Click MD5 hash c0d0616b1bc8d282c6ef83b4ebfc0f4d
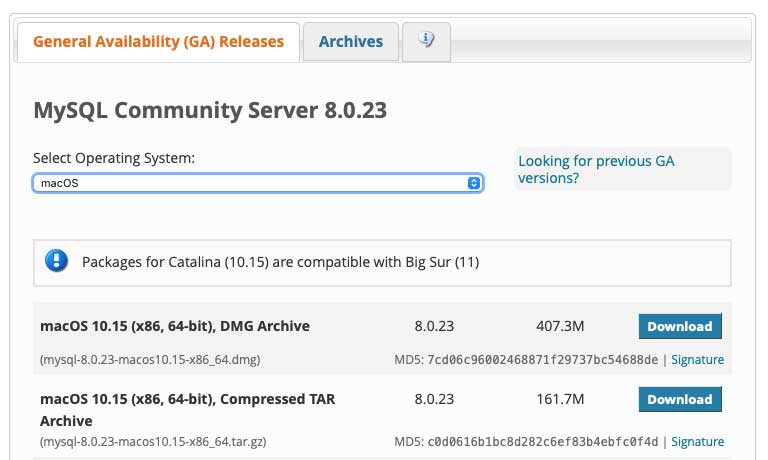768x460 pixels. 543,442
